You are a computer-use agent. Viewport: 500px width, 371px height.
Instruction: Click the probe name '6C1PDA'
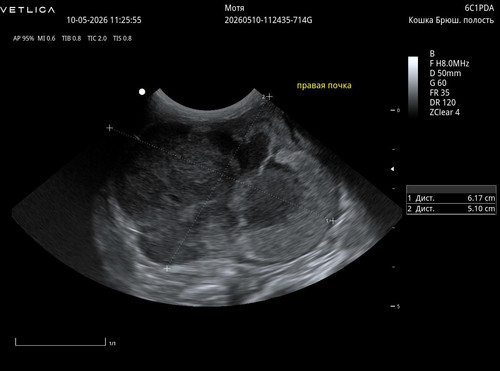[x=479, y=8]
